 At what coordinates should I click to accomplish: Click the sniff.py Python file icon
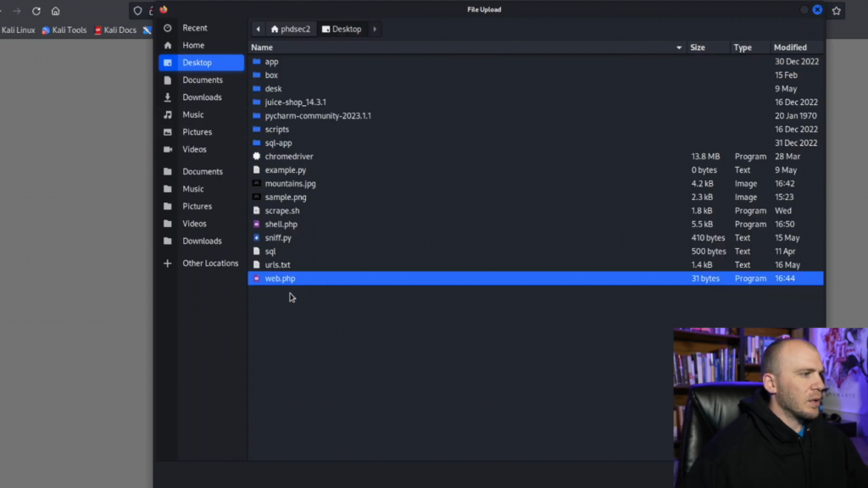coord(256,238)
